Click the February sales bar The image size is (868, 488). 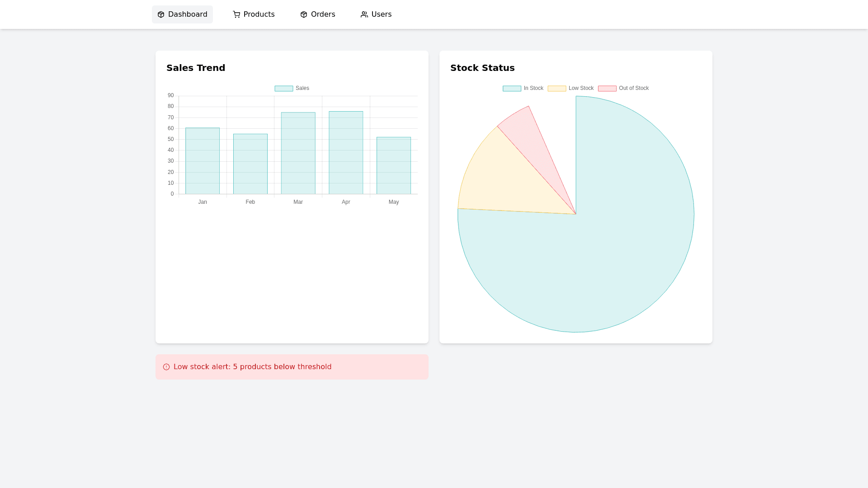250,164
